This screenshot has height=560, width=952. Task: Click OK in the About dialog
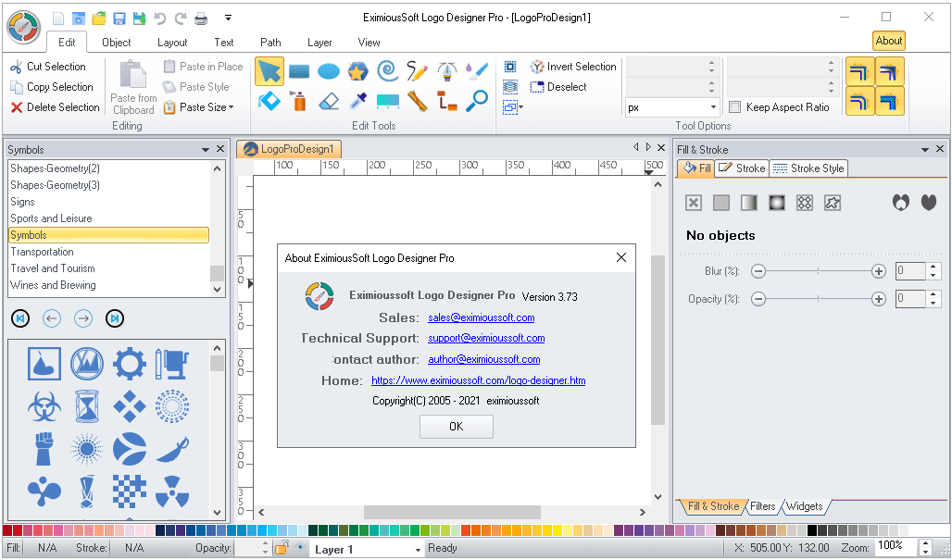tap(456, 427)
